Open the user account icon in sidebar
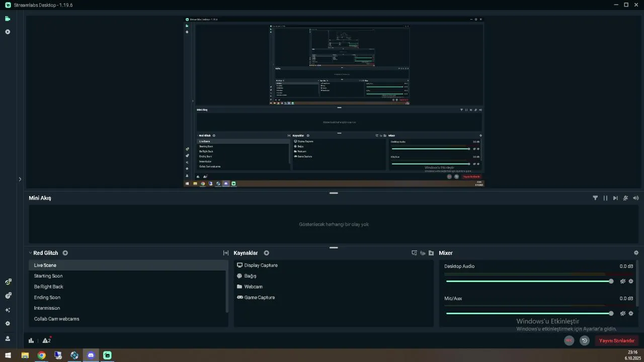Screen dimensions: 644x362 tap(8, 339)
